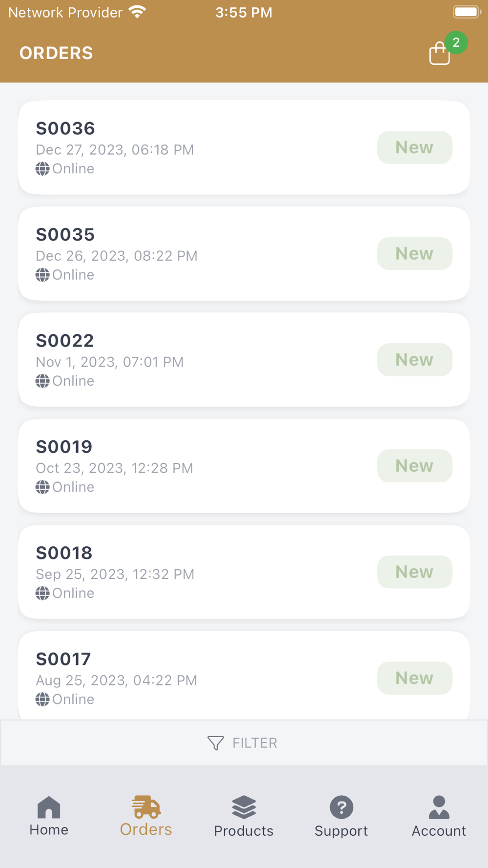The image size is (488, 868).
Task: Open order S0035 from Dec 26
Action: [x=195, y=254]
